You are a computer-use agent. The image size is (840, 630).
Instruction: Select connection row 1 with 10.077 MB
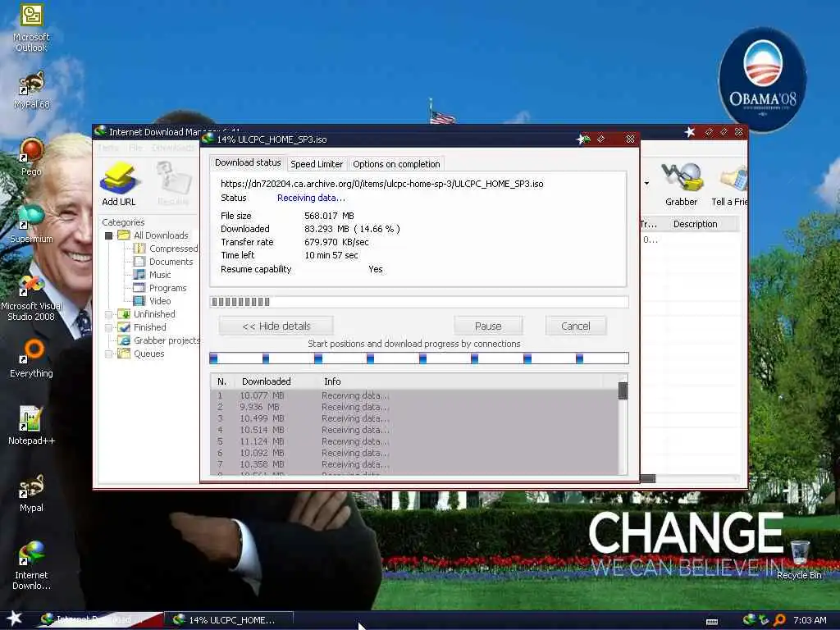414,395
